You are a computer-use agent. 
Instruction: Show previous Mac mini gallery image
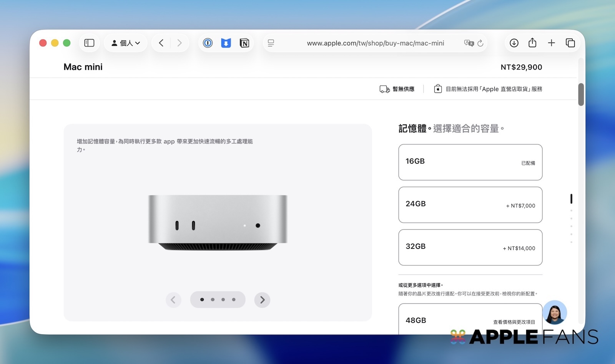coord(173,300)
